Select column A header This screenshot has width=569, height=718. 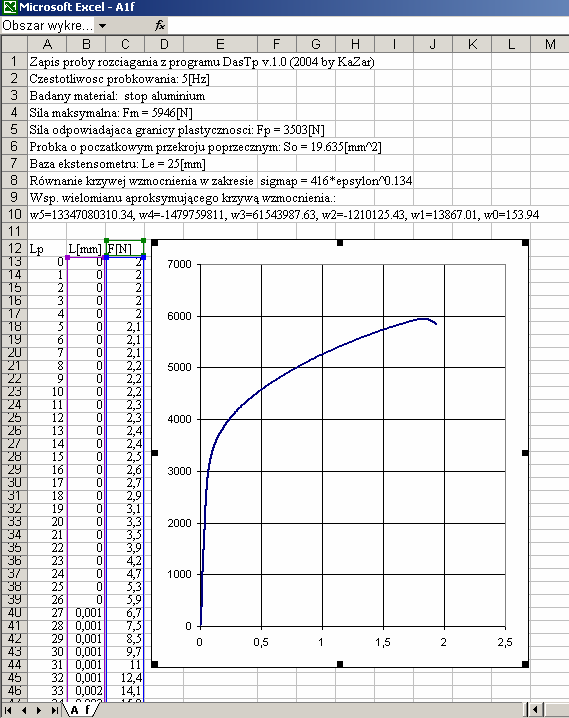pyautogui.click(x=47, y=44)
